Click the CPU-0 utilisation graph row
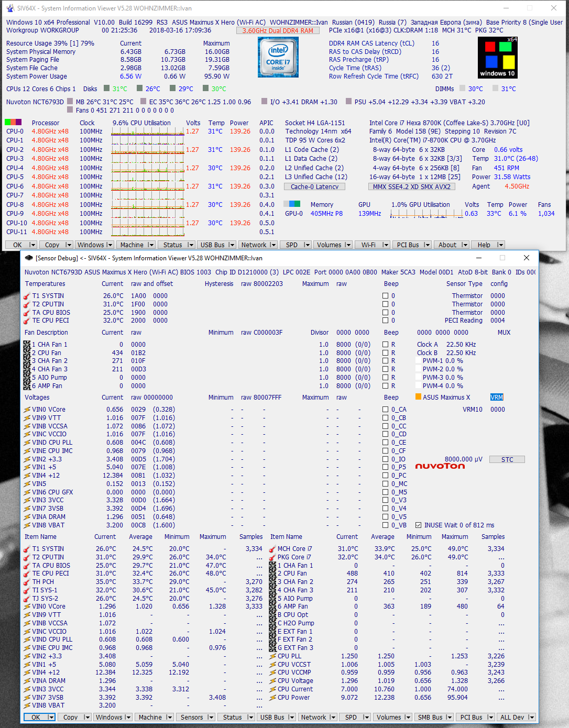 click(148, 131)
